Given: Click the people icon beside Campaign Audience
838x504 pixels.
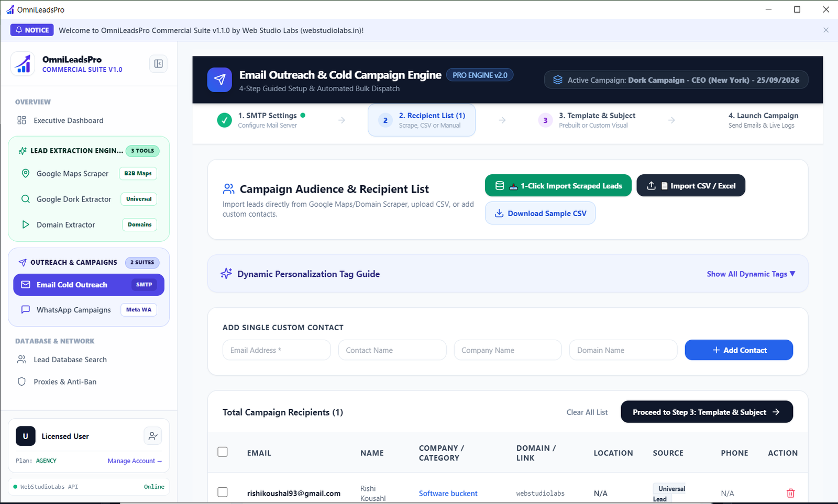Looking at the screenshot, I should pyautogui.click(x=229, y=188).
